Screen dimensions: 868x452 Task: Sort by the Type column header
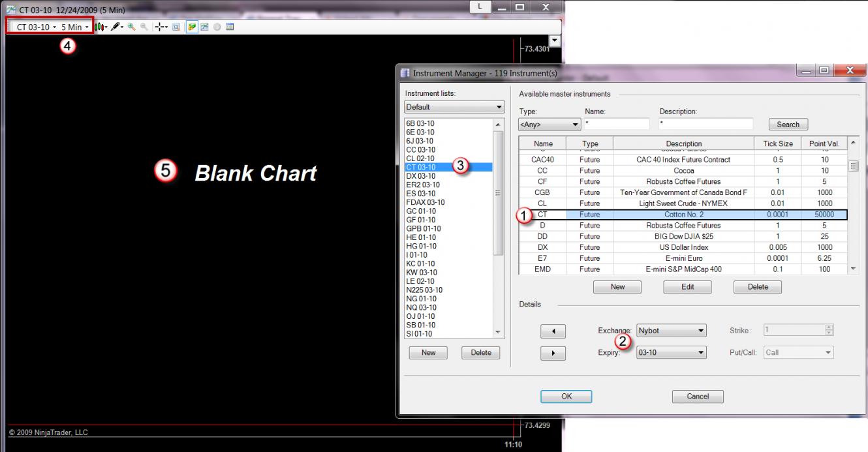coord(589,143)
